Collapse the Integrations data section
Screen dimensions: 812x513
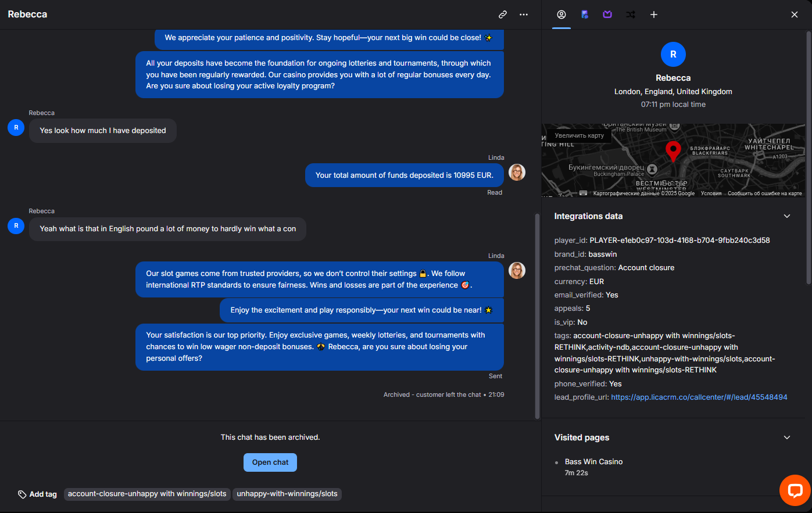pos(787,216)
